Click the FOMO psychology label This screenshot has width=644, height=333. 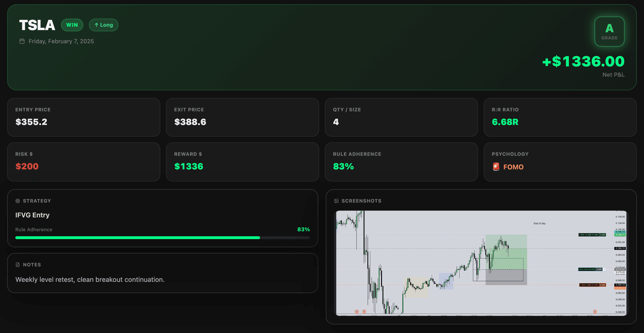[513, 167]
